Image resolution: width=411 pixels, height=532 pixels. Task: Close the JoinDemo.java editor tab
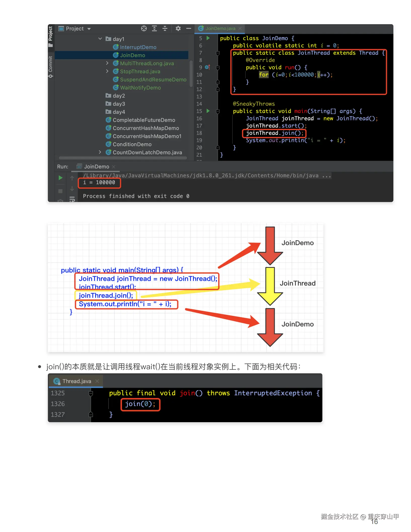[x=240, y=28]
